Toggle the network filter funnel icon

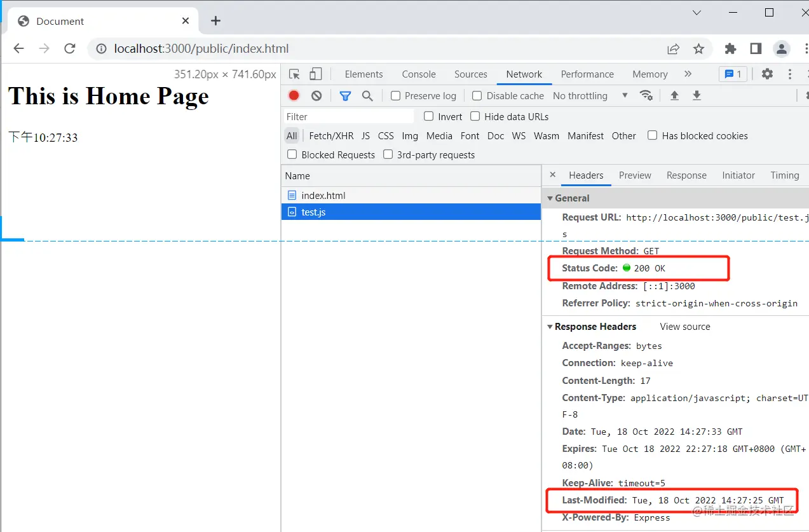pos(345,96)
